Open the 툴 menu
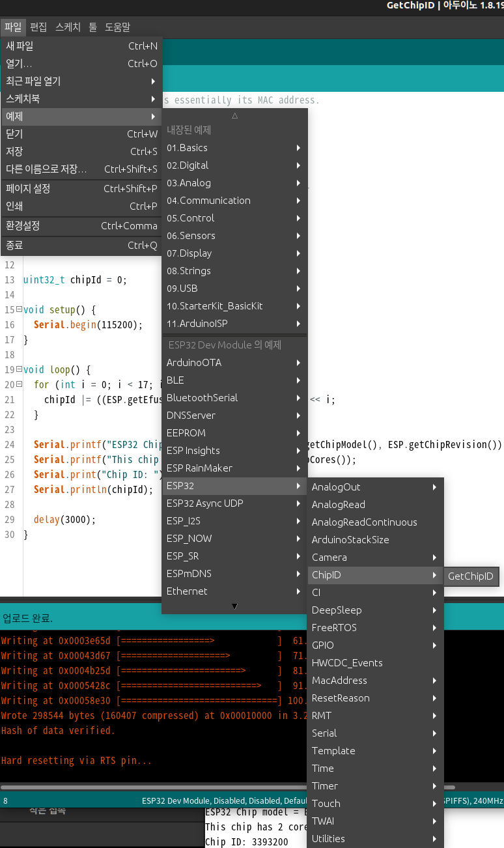The width and height of the screenshot is (504, 848). [93, 27]
